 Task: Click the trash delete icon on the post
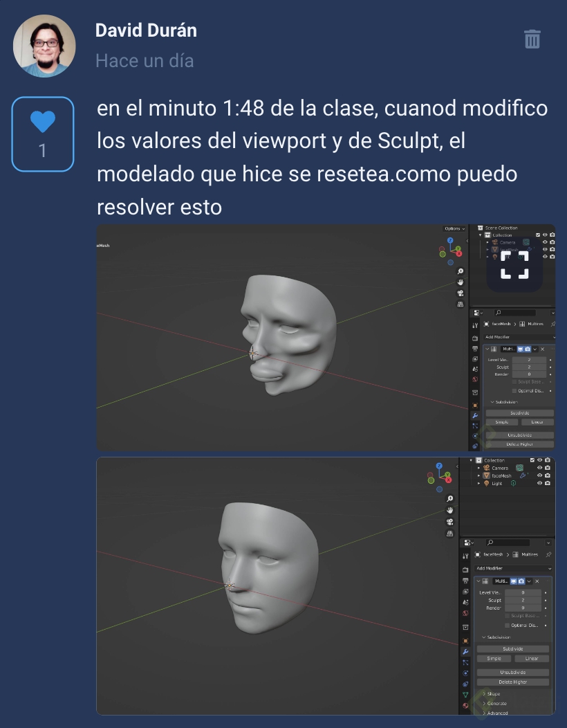[532, 39]
